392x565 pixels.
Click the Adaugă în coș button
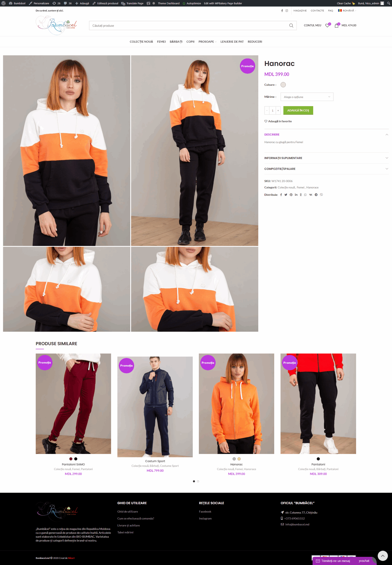(298, 111)
